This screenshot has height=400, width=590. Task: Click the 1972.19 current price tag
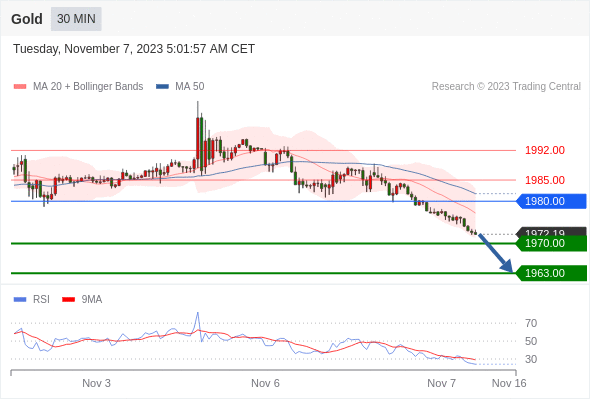click(551, 231)
